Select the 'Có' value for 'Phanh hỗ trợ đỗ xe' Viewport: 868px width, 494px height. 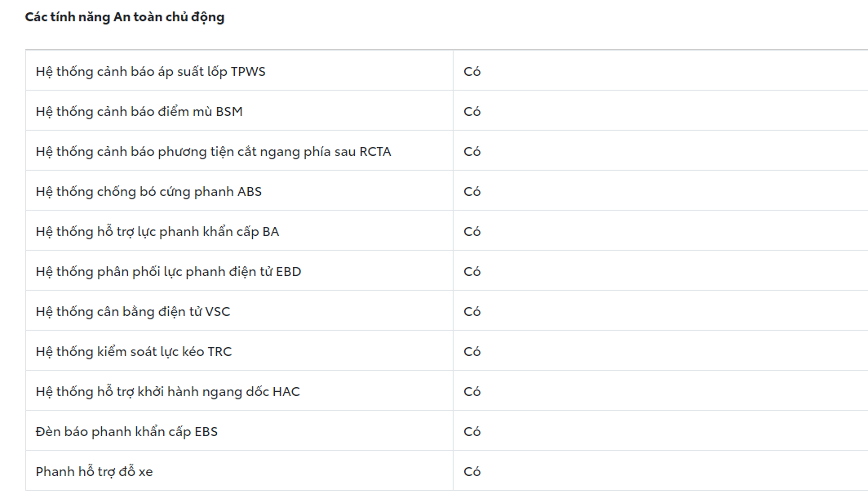(x=472, y=471)
